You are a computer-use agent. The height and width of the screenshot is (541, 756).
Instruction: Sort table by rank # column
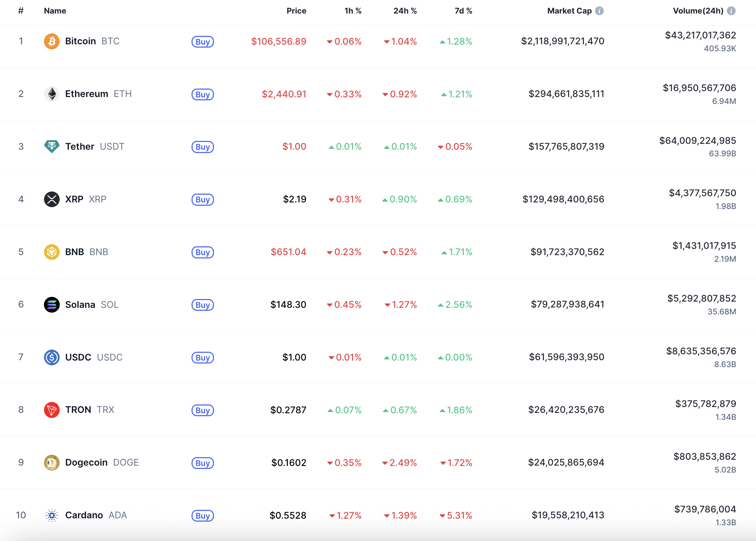coord(21,11)
